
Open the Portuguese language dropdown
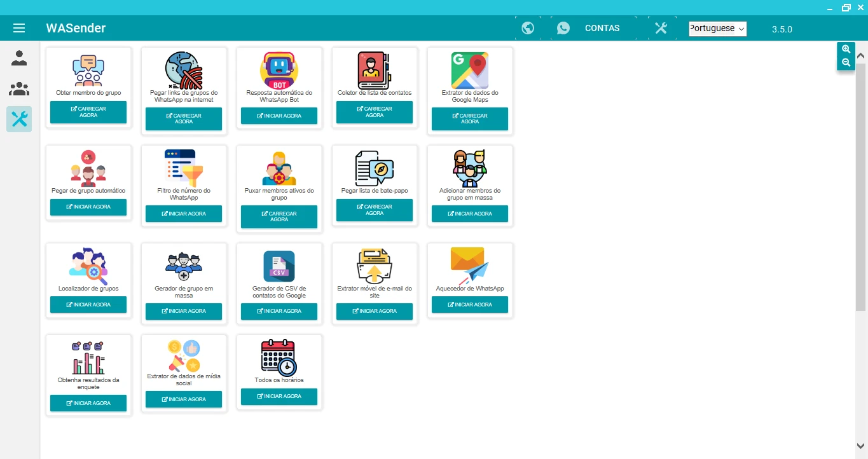coord(717,29)
